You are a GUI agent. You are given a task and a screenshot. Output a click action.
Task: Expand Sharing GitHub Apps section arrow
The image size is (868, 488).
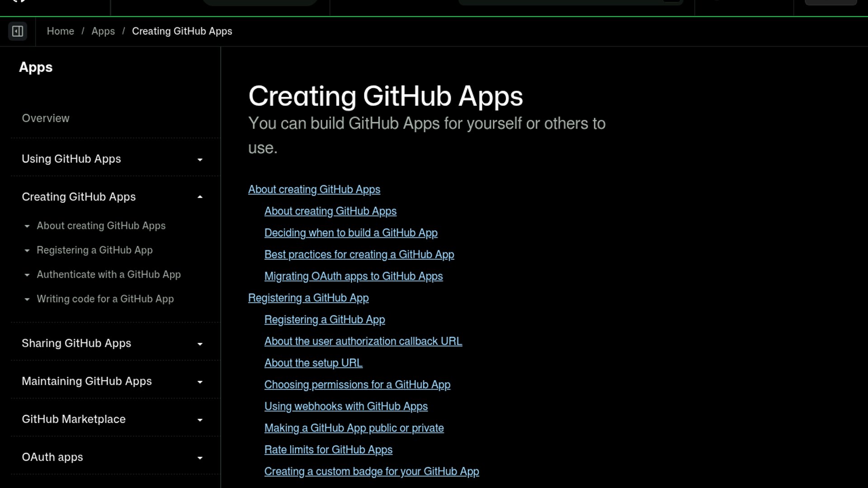[200, 344]
